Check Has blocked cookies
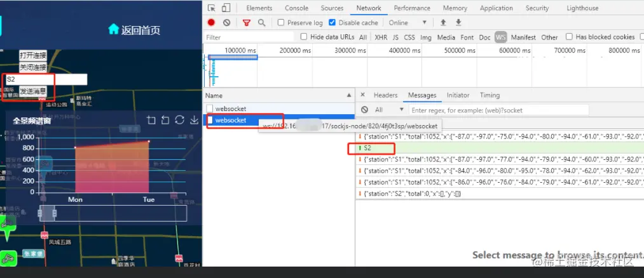Image resolution: width=644 pixels, height=278 pixels. pos(569,36)
